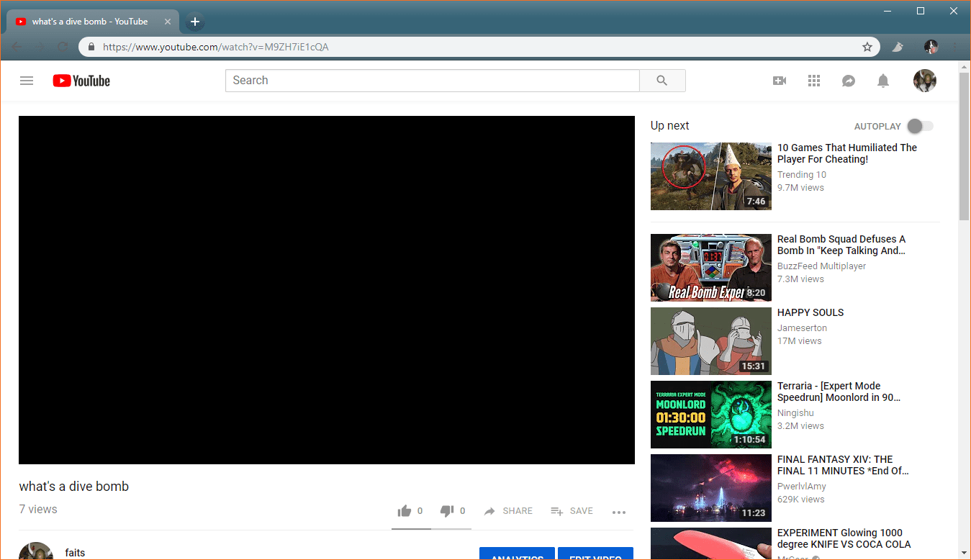Share the video using SHARE button

click(x=508, y=511)
